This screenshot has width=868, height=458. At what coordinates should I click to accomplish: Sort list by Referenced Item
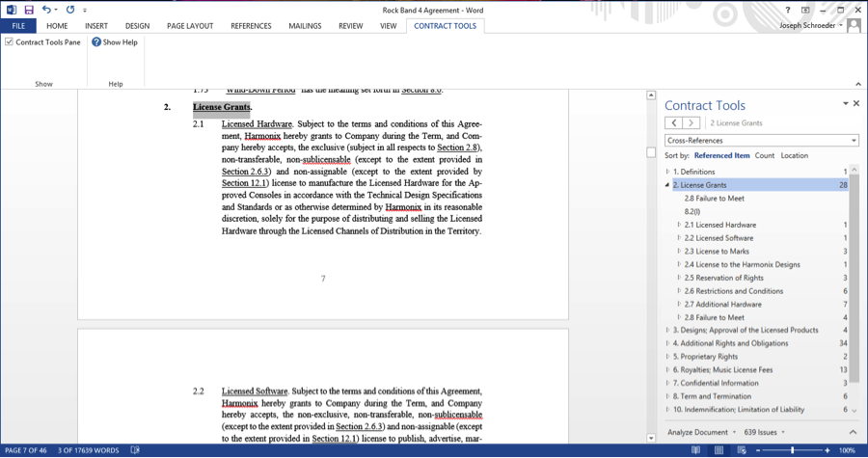(721, 155)
